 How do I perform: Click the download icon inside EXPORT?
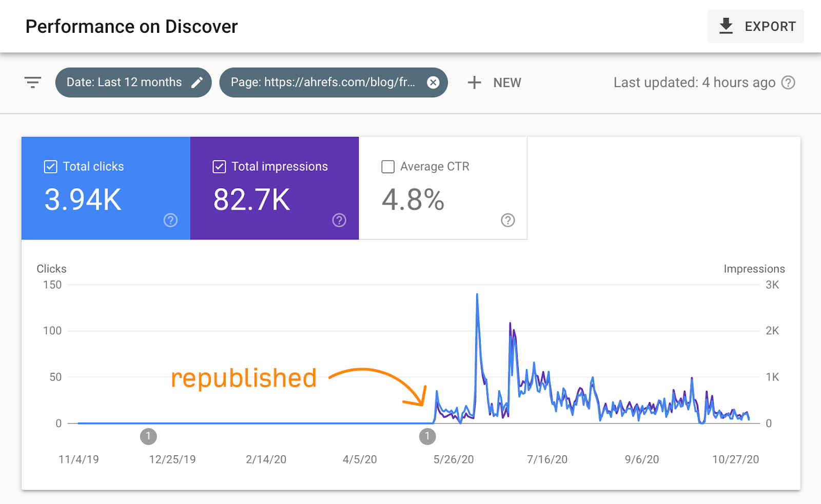[726, 26]
